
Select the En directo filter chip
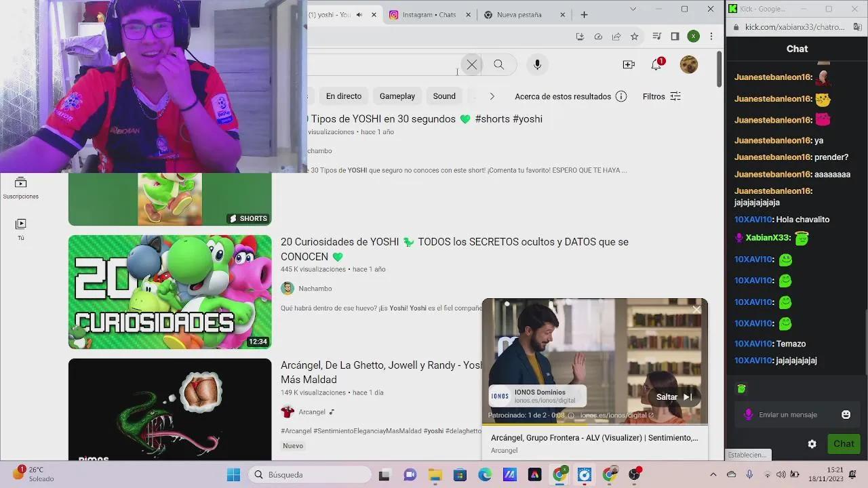point(344,96)
